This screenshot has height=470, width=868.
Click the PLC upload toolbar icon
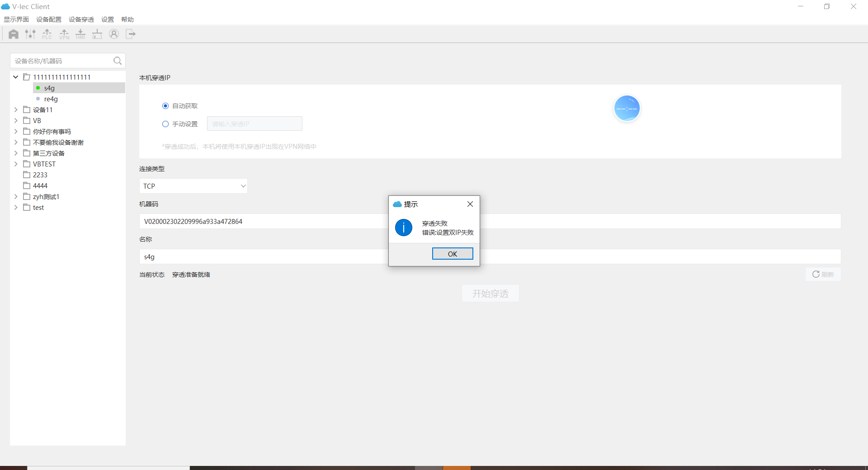(x=47, y=34)
